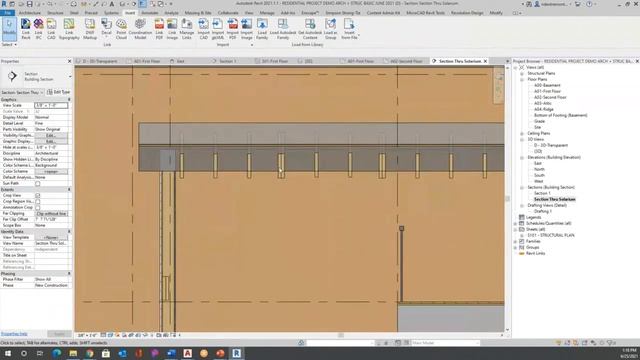
Task: Click the Point Cloud tool icon
Action: [121, 24]
